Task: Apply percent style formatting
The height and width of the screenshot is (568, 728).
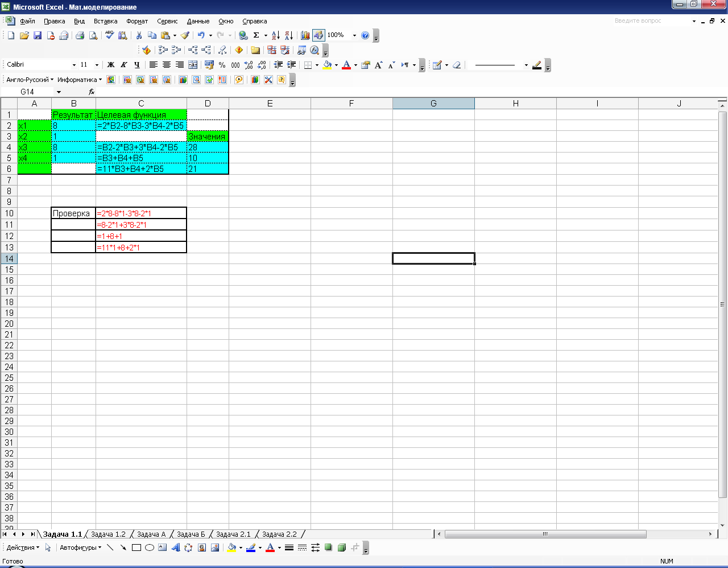Action: tap(222, 65)
